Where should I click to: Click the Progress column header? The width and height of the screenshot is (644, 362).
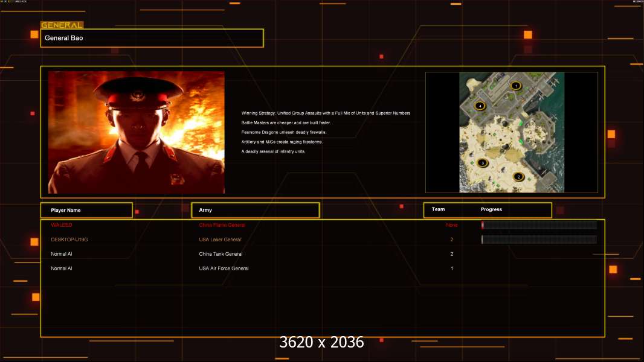point(491,209)
